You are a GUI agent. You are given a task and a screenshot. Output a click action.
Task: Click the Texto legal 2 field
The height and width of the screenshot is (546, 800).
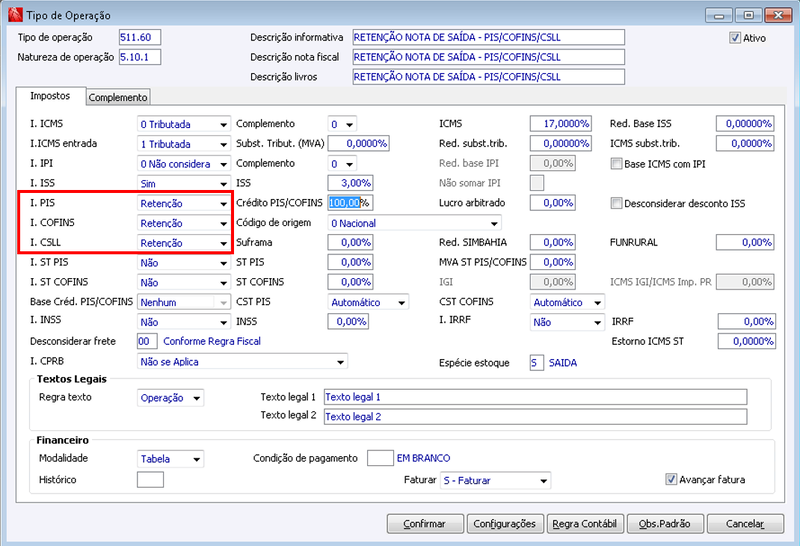535,416
